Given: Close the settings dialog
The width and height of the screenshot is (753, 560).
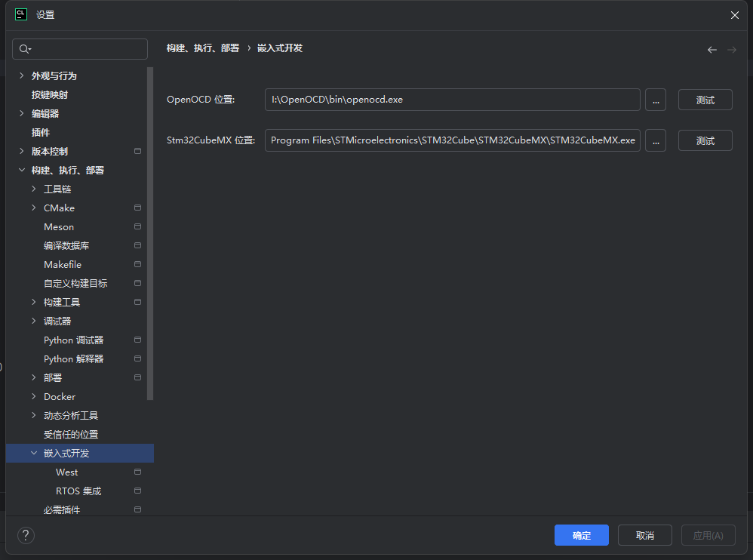Looking at the screenshot, I should pyautogui.click(x=734, y=15).
